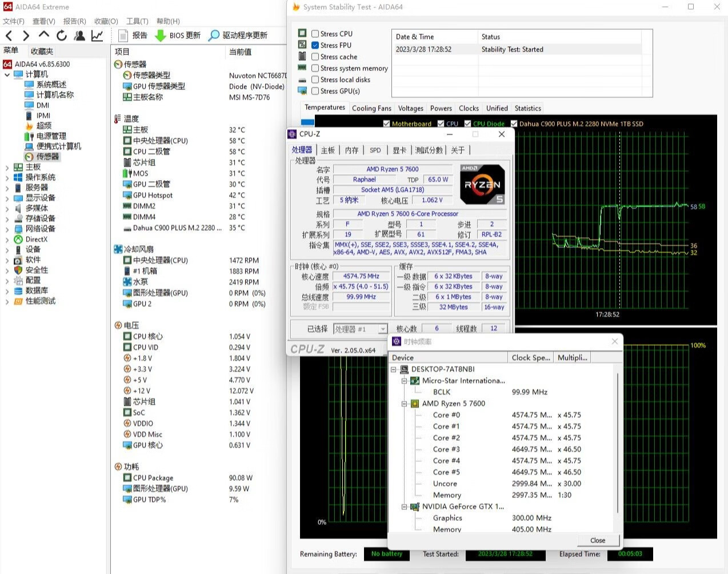The width and height of the screenshot is (728, 574).
Task: Click the up arrow navigation icon
Action: point(44,35)
